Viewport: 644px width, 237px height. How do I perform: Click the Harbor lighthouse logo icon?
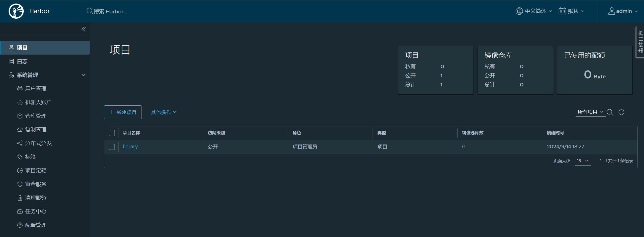coord(16,11)
